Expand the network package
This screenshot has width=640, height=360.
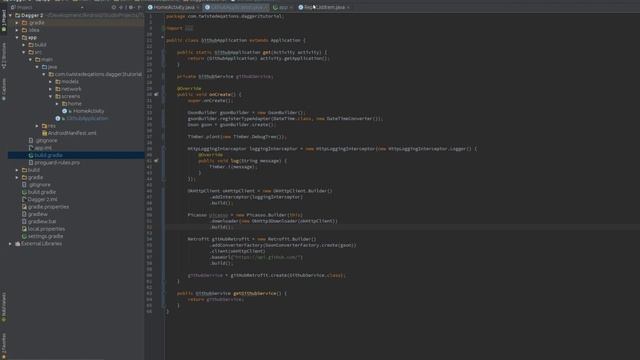51,89
